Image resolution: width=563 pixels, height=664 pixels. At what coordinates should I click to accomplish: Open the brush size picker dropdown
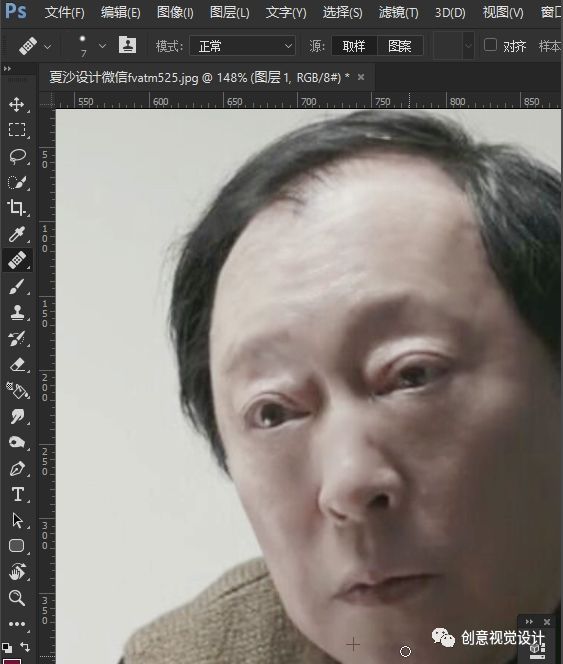click(x=102, y=45)
